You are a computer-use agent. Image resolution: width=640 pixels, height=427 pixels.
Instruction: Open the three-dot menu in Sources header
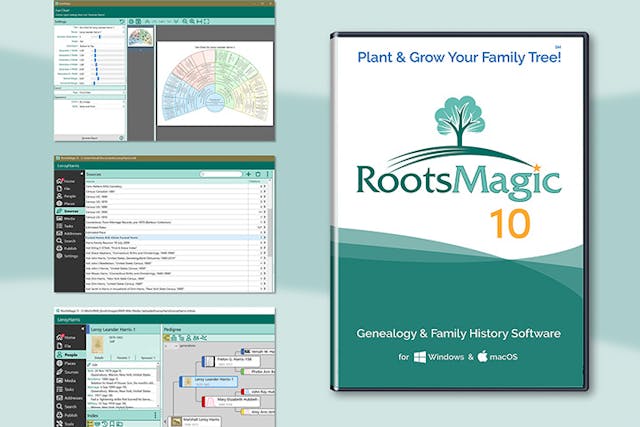coord(268,174)
